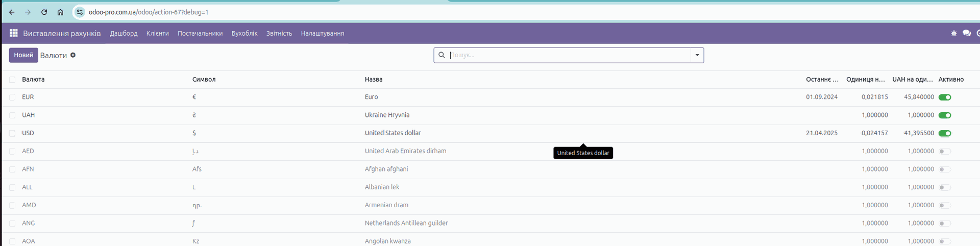The height and width of the screenshot is (246, 980).
Task: Click the 41,395500 rate value
Action: 919,133
